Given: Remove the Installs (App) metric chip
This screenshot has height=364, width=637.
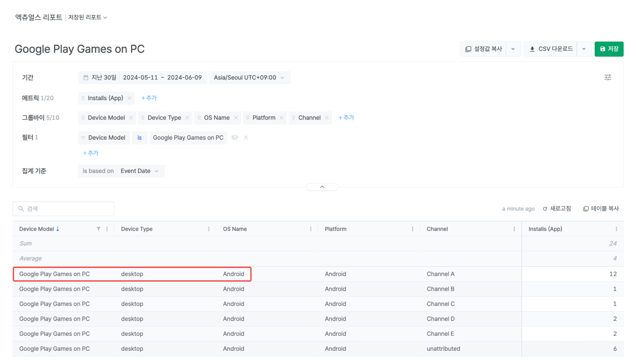Looking at the screenshot, I should [130, 98].
